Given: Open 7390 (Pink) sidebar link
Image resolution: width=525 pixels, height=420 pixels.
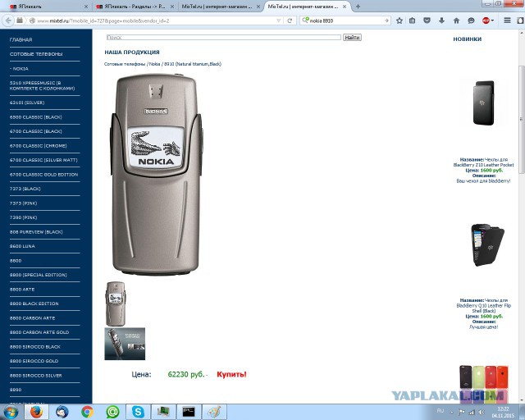Looking at the screenshot, I should pyautogui.click(x=24, y=217).
